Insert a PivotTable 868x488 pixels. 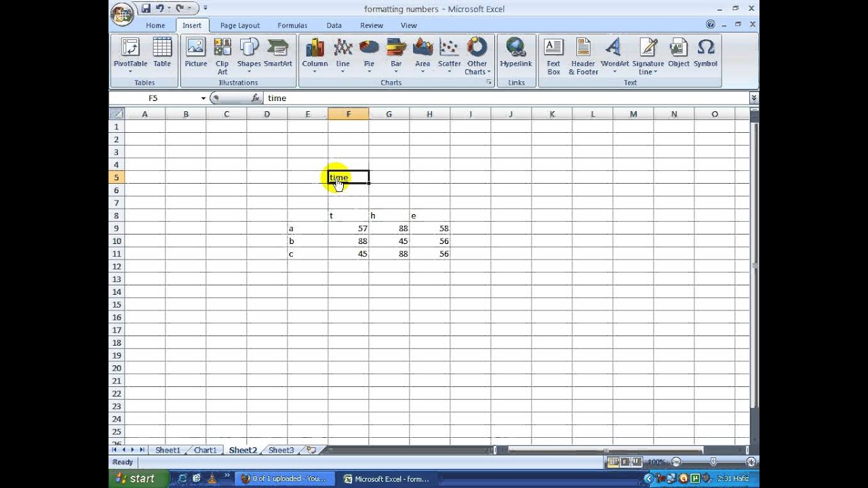click(x=130, y=55)
